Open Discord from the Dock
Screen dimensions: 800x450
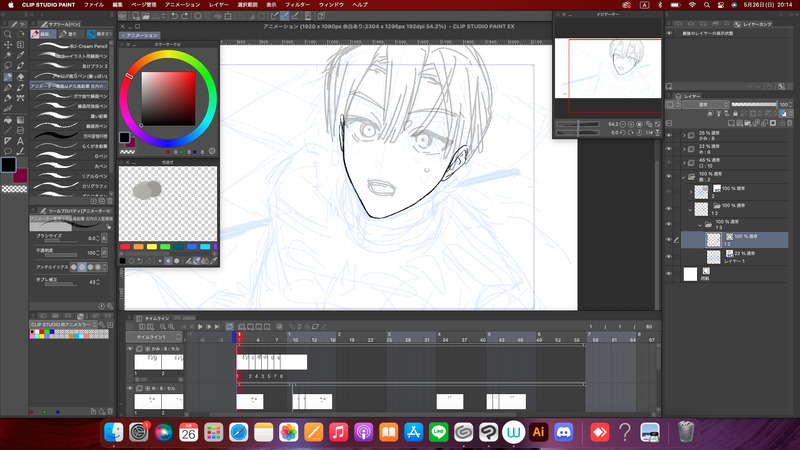pyautogui.click(x=563, y=432)
